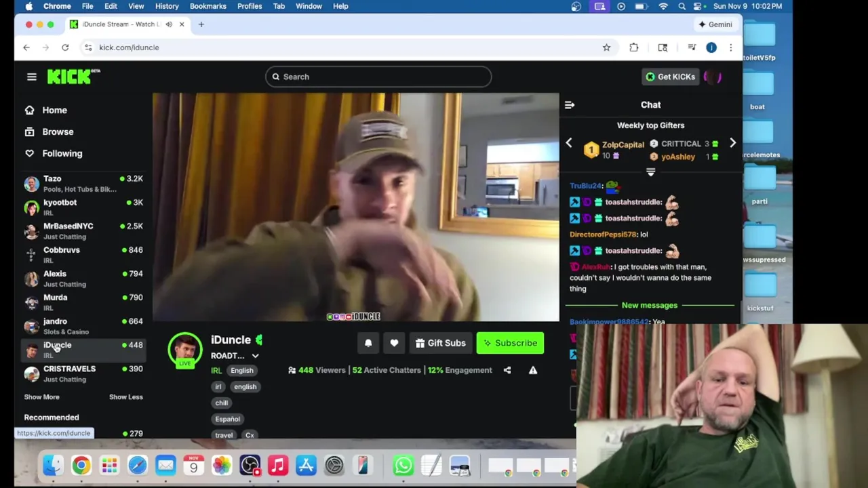Select the Español tag
The height and width of the screenshot is (488, 868).
[x=228, y=419]
